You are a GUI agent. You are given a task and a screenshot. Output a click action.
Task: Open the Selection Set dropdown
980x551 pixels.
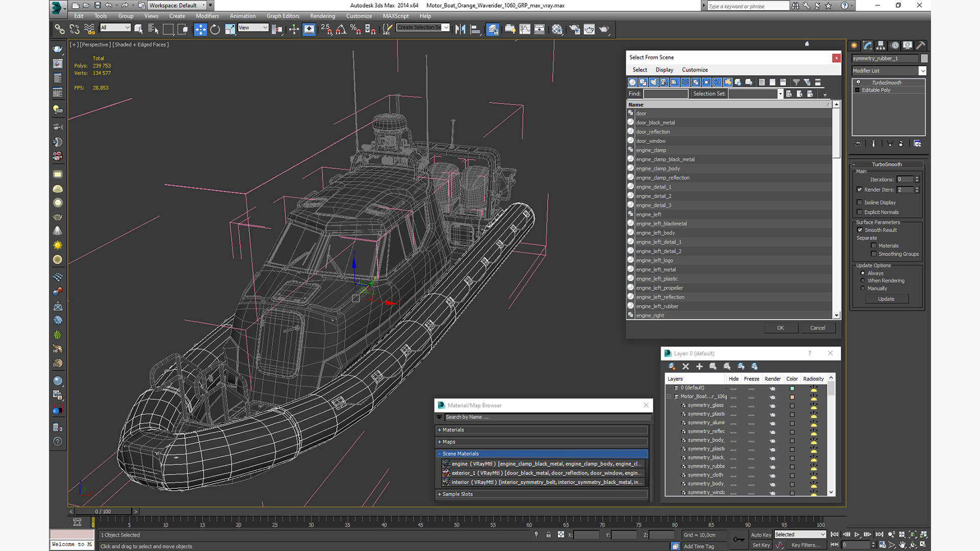point(780,94)
